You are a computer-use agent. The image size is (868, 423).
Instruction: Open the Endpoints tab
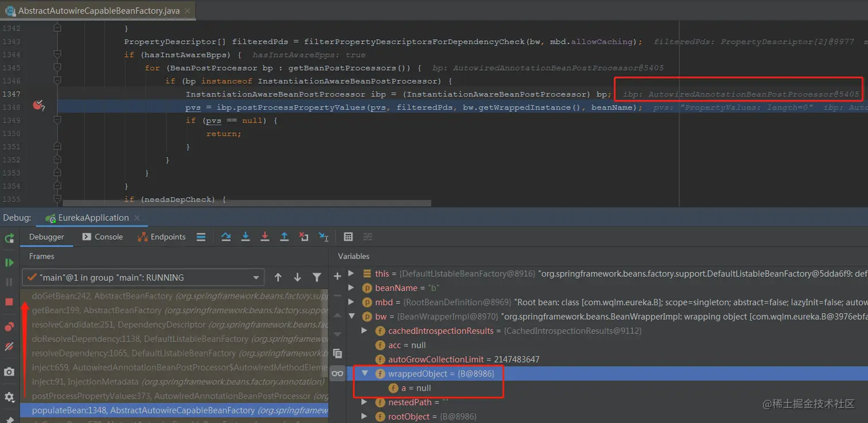coord(161,237)
